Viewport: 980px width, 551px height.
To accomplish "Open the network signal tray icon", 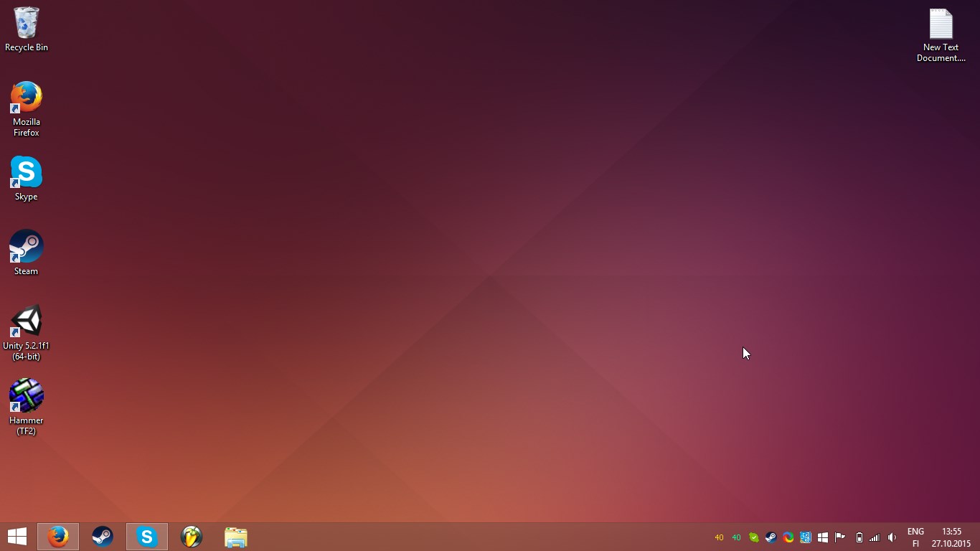I will point(875,537).
